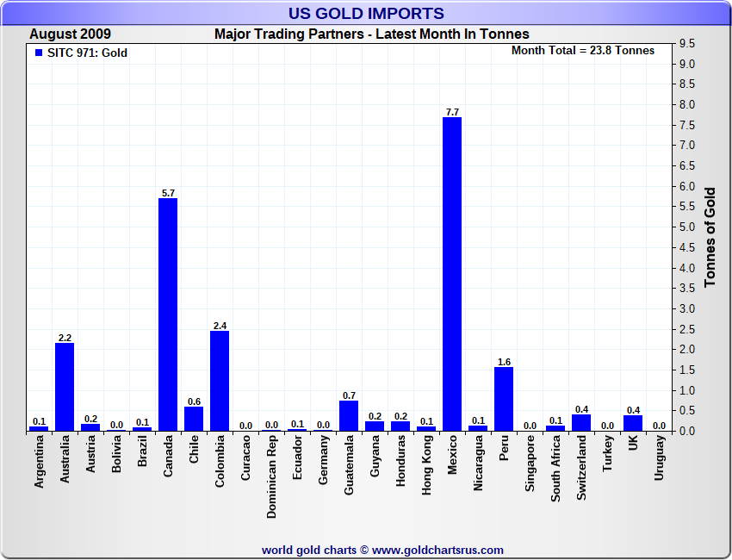Click the Canada axis label
This screenshot has height=560, width=732.
pos(168,456)
